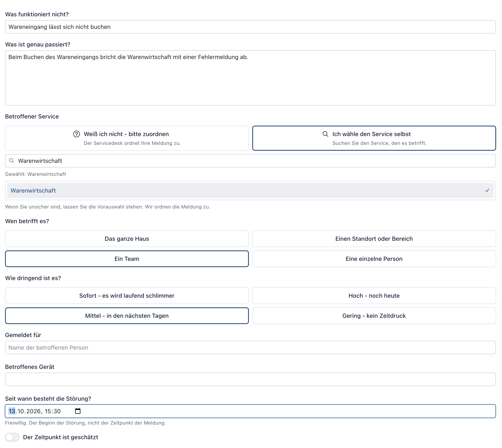Click the 'Betroffenes Gerät' input field
This screenshot has width=502, height=448.
(x=250, y=379)
